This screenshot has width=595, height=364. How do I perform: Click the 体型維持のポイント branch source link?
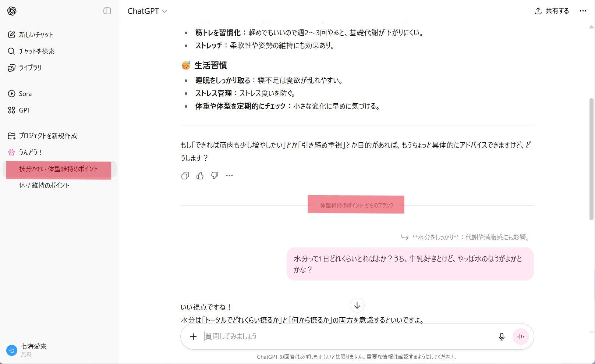click(341, 206)
